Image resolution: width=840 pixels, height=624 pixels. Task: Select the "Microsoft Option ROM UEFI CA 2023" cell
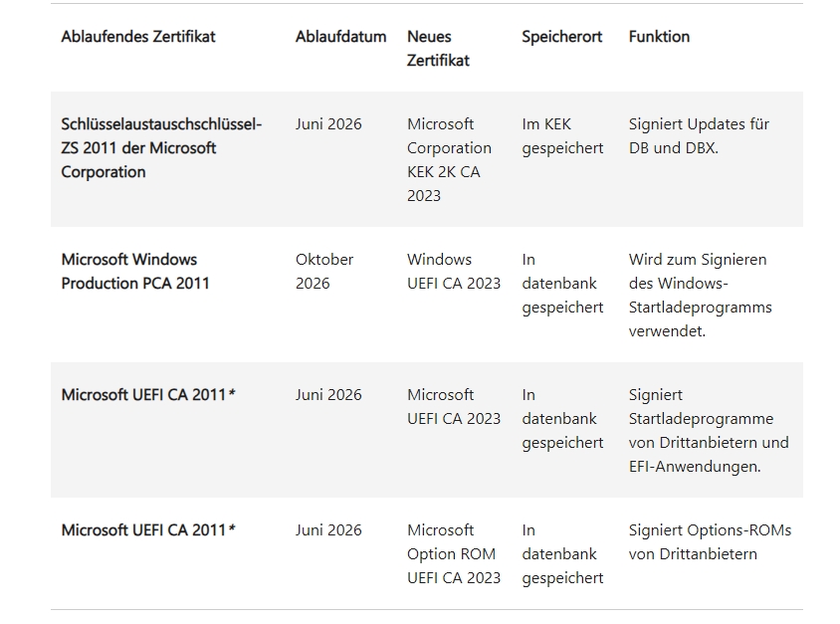(454, 554)
